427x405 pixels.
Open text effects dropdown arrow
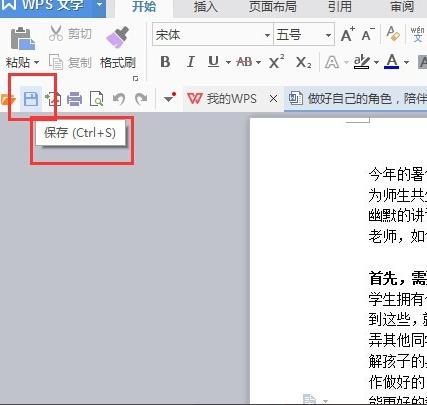346,62
